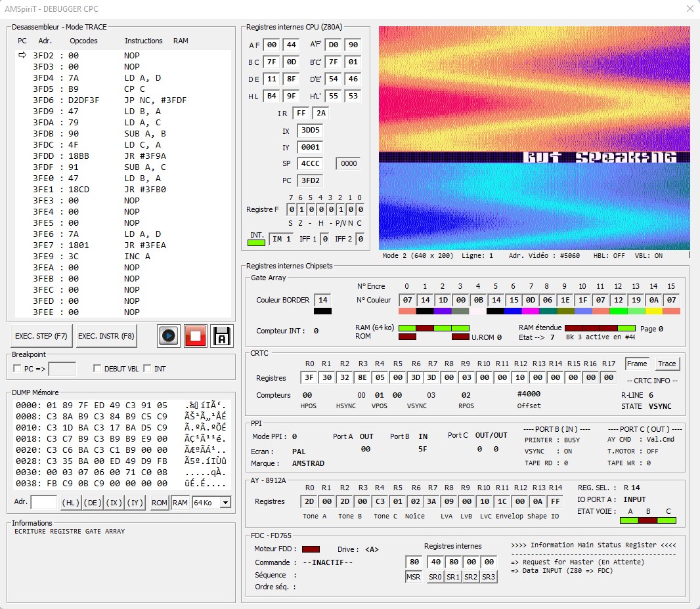The width and height of the screenshot is (700, 609).
Task: Click the red stop button icon
Action: [195, 336]
